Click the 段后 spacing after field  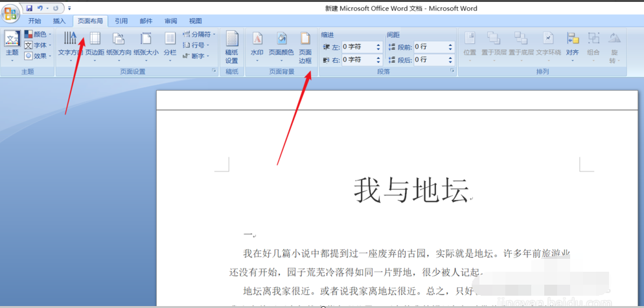[430, 60]
